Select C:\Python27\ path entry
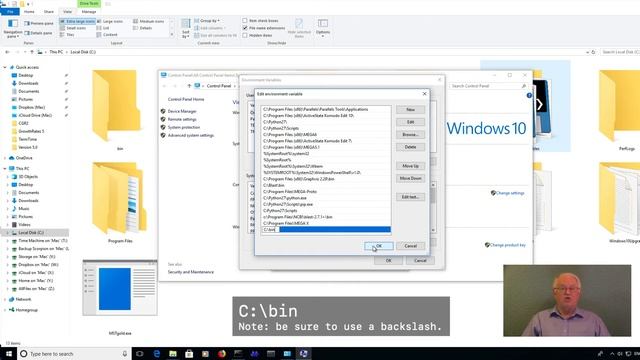This screenshot has width=640, height=360. [326, 122]
